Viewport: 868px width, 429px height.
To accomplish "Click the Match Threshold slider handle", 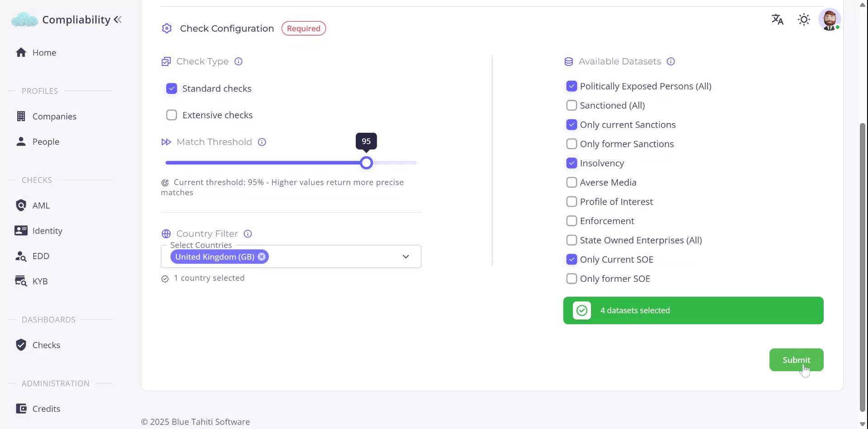I will 367,163.
